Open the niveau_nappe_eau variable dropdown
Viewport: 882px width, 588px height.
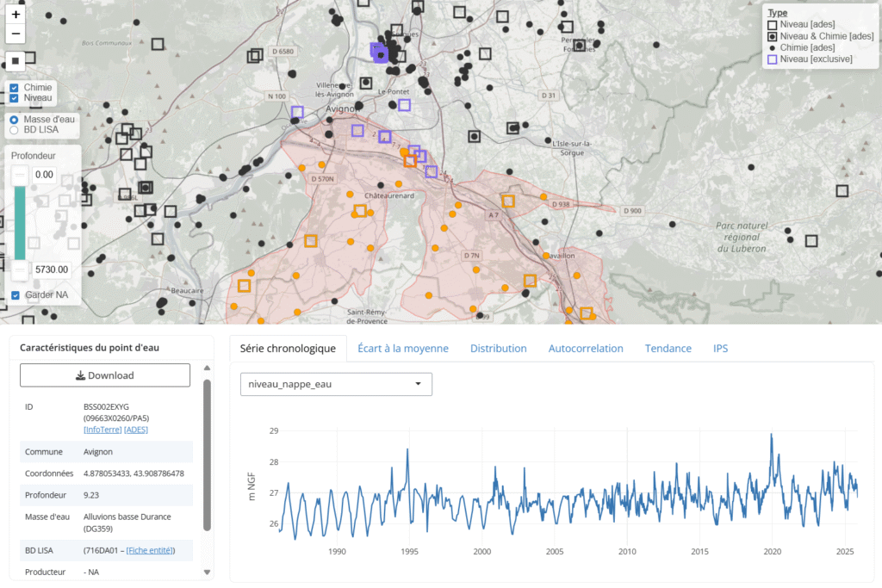[x=336, y=384]
